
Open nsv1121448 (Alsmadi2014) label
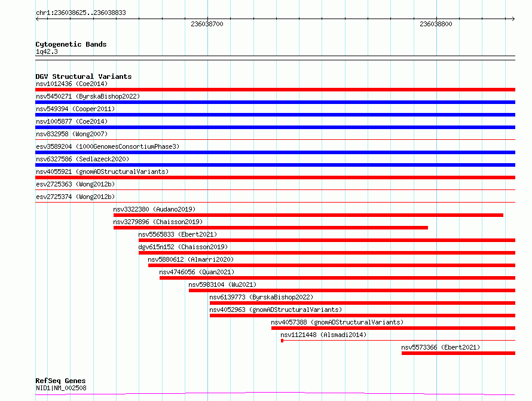coord(323,335)
